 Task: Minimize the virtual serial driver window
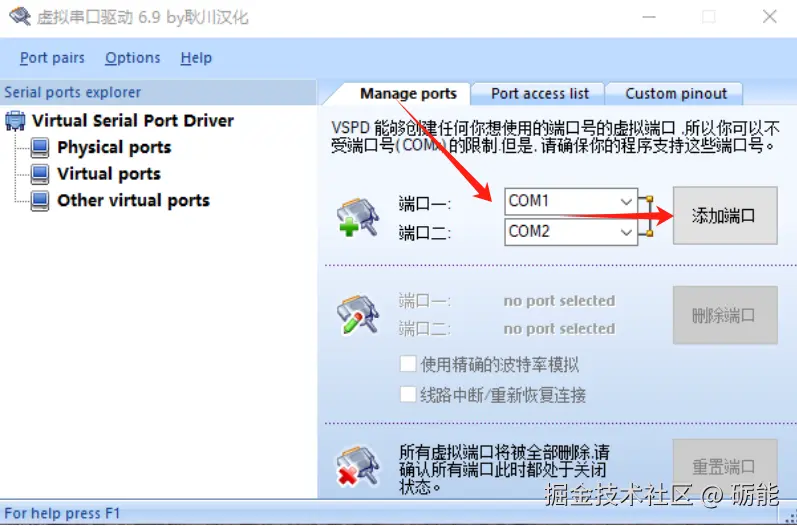pos(649,17)
